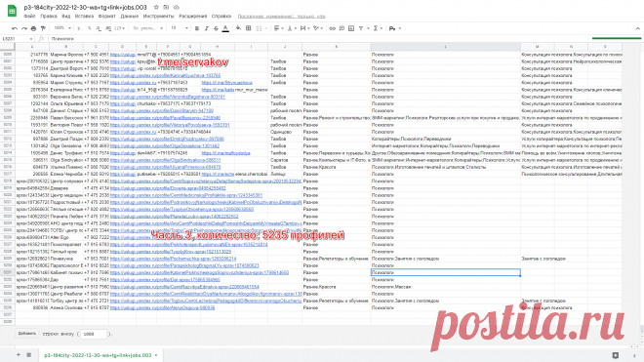Open the last edit history link
This screenshot has height=362, width=644.
(281, 17)
